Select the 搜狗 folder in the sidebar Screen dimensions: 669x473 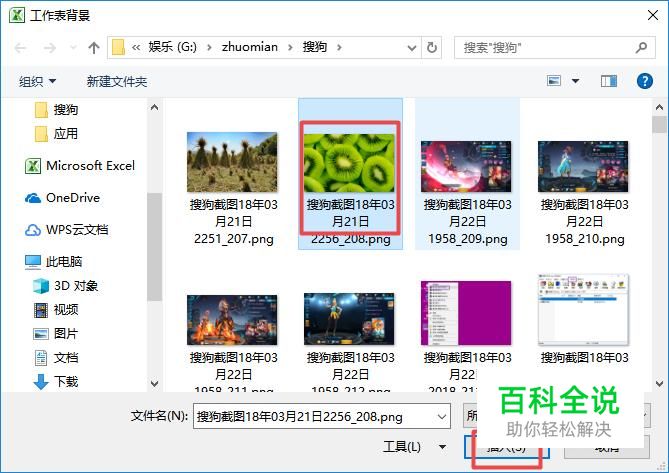pyautogui.click(x=56, y=110)
